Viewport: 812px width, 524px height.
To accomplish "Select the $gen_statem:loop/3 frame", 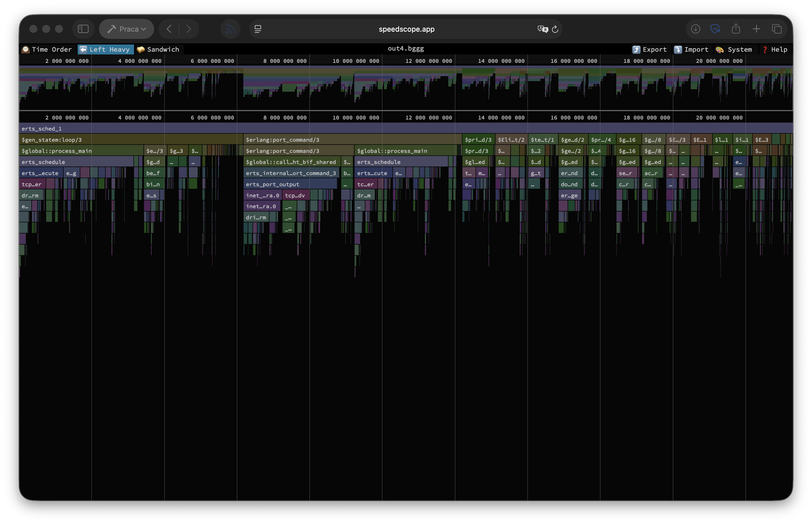I will [52, 139].
